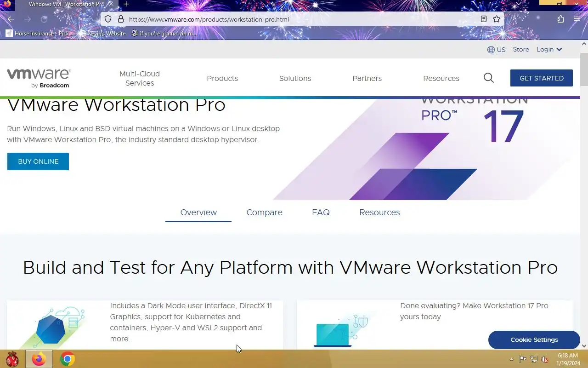Bookmark this page with the star icon
588x368 pixels.
(x=497, y=19)
